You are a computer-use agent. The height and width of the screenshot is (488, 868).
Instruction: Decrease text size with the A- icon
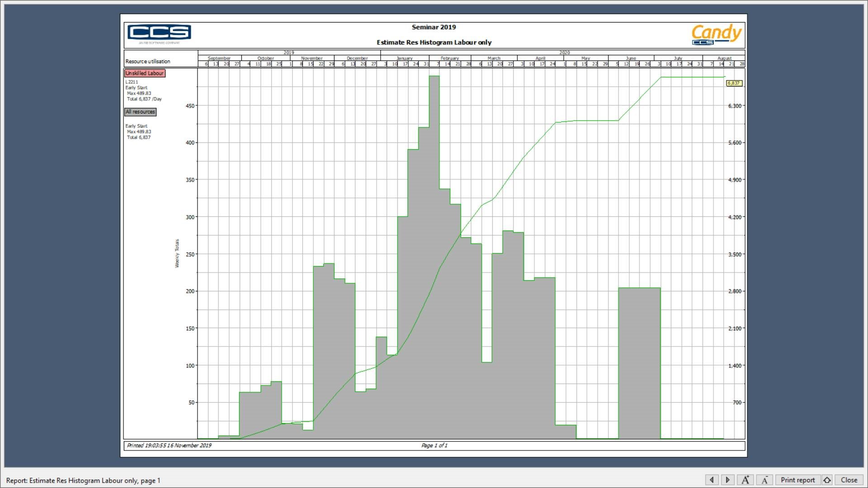[764, 480]
